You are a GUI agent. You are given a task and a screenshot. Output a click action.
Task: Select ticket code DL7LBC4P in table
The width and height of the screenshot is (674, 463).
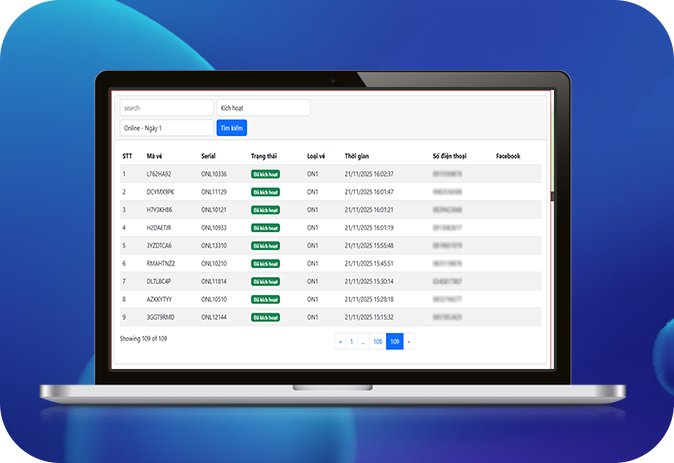(160, 282)
